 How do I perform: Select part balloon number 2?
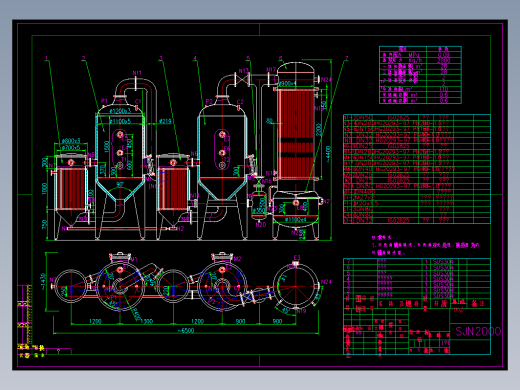click(x=83, y=59)
